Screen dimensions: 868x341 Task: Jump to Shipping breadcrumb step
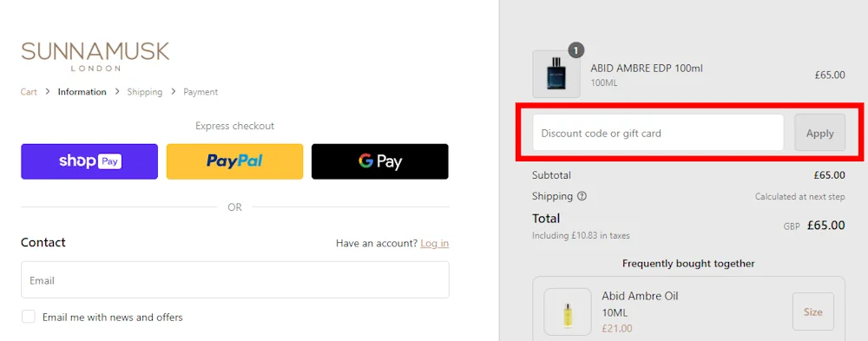click(x=144, y=92)
